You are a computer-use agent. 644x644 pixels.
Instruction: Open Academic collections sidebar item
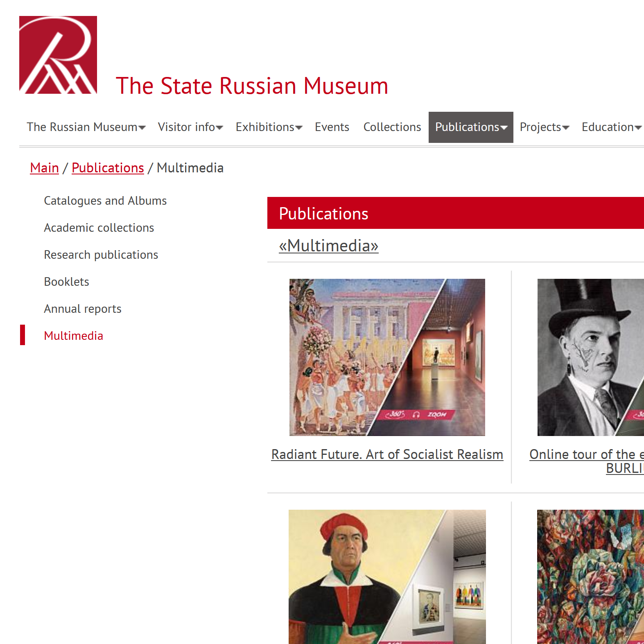click(x=99, y=228)
